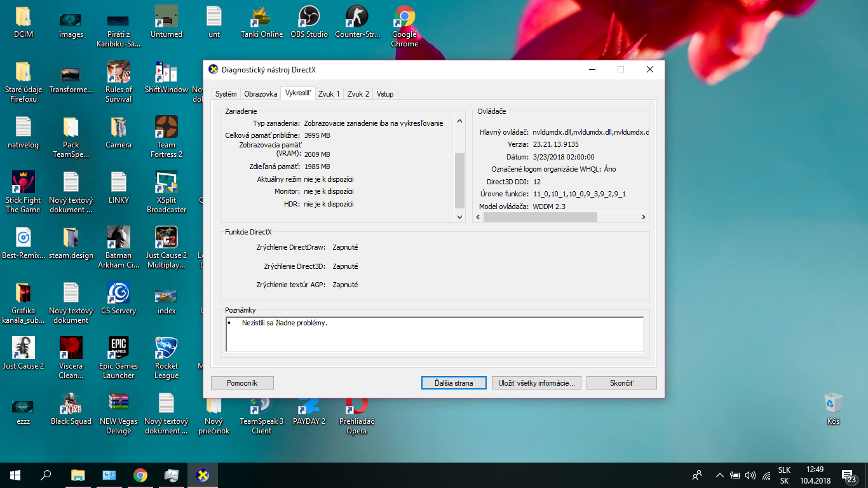The width and height of the screenshot is (868, 488).
Task: Select the Tanki Online desktop shortcut
Action: coord(262,22)
